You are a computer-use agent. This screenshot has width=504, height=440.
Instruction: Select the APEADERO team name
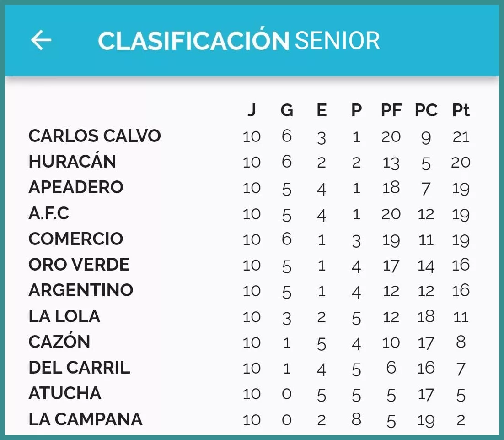point(76,187)
